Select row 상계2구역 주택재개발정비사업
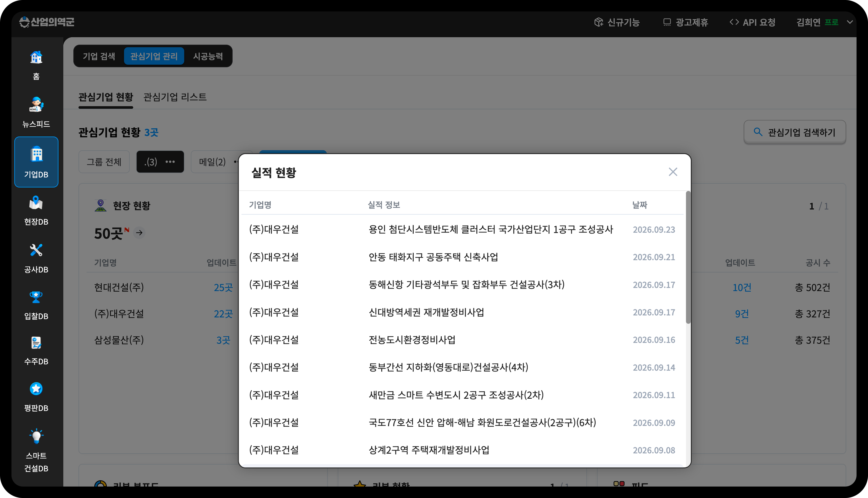This screenshot has width=868, height=498. [x=462, y=450]
